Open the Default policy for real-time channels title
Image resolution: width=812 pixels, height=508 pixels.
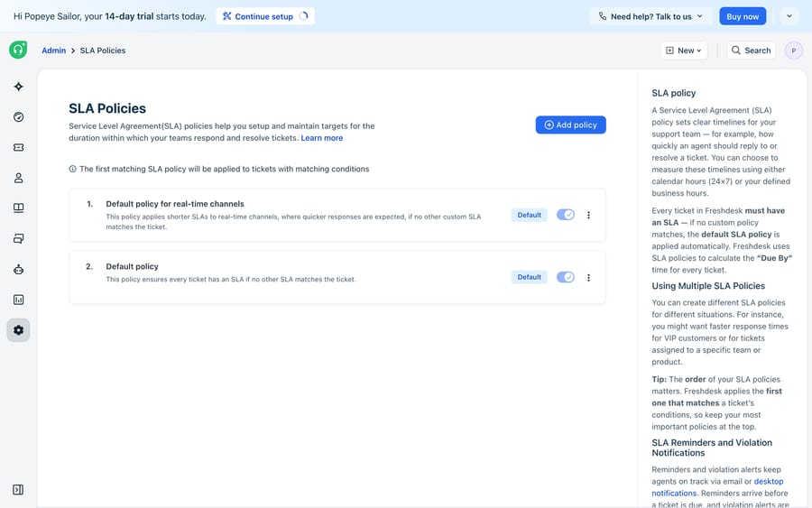(x=175, y=204)
